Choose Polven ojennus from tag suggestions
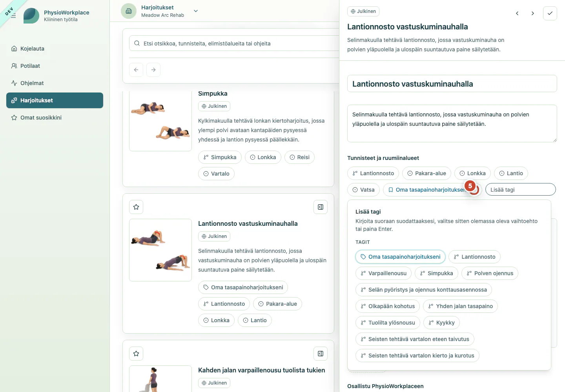 tap(490, 273)
